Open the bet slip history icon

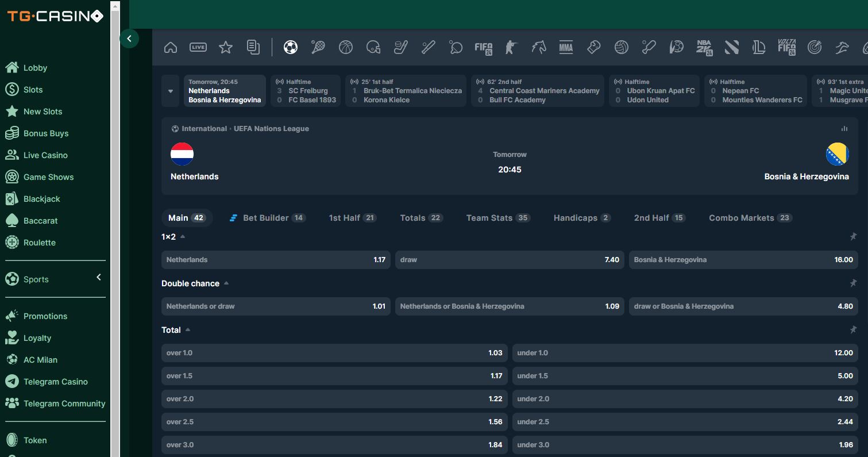pos(253,47)
